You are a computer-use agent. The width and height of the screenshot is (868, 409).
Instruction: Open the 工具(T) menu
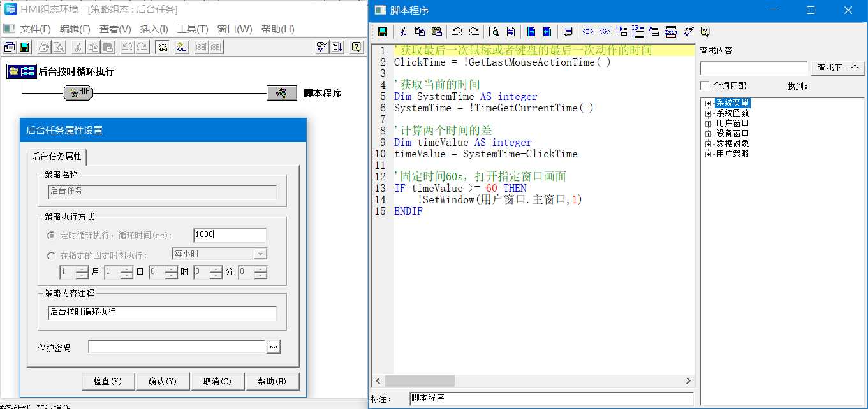pos(193,29)
